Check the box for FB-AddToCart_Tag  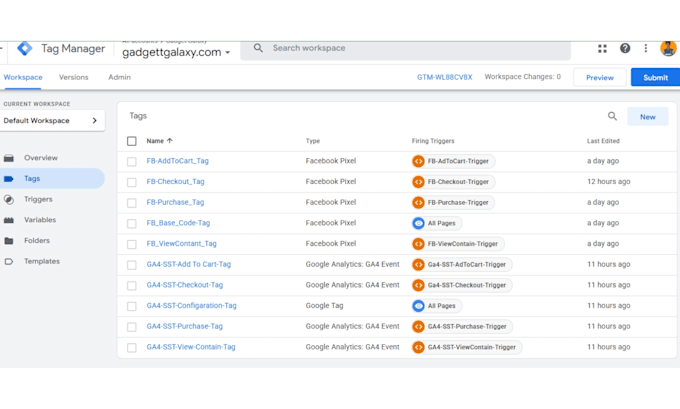[132, 162]
